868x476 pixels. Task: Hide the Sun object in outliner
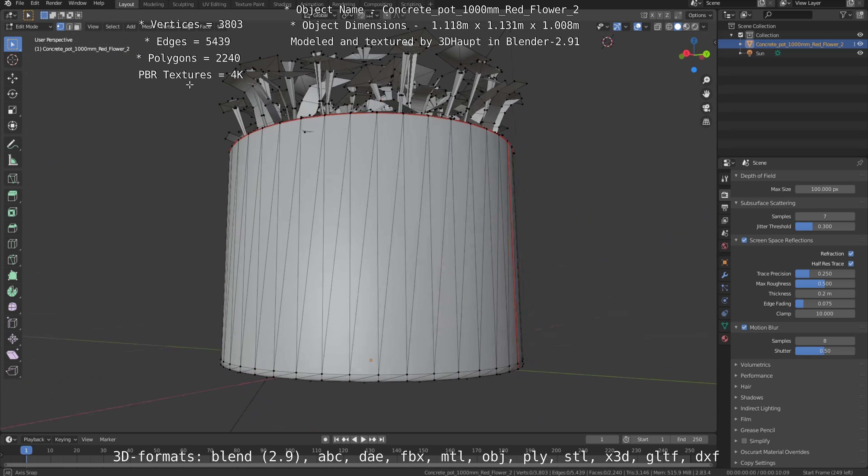click(x=860, y=53)
